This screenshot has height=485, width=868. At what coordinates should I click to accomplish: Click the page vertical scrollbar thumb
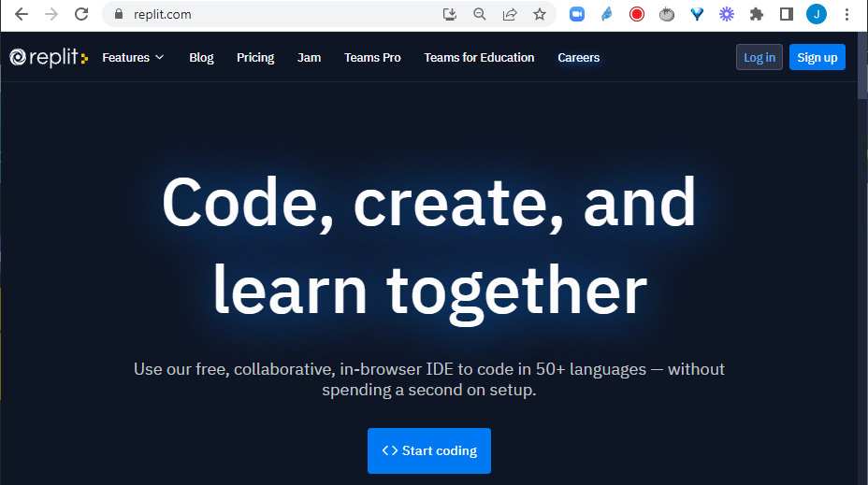coord(862,65)
